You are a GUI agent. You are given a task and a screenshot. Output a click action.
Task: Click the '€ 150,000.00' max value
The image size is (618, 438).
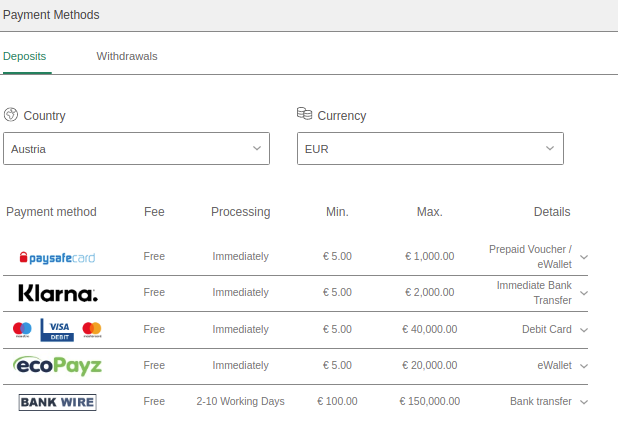(x=430, y=401)
